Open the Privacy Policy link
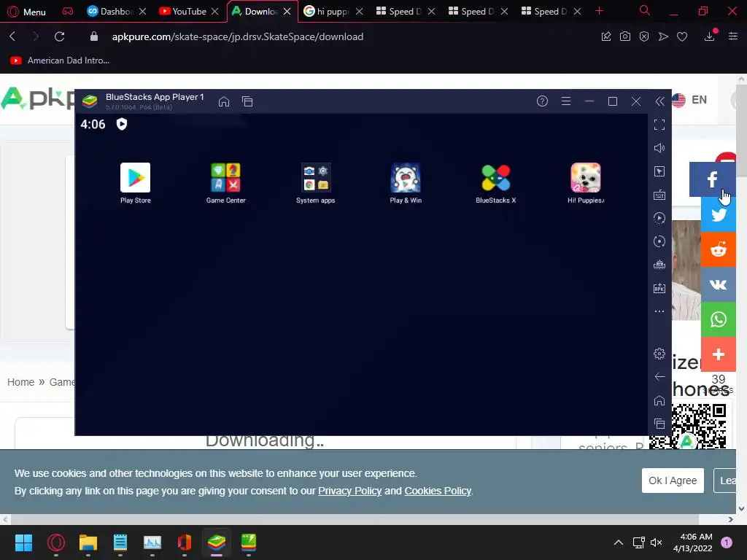This screenshot has width=747, height=560. [x=349, y=491]
